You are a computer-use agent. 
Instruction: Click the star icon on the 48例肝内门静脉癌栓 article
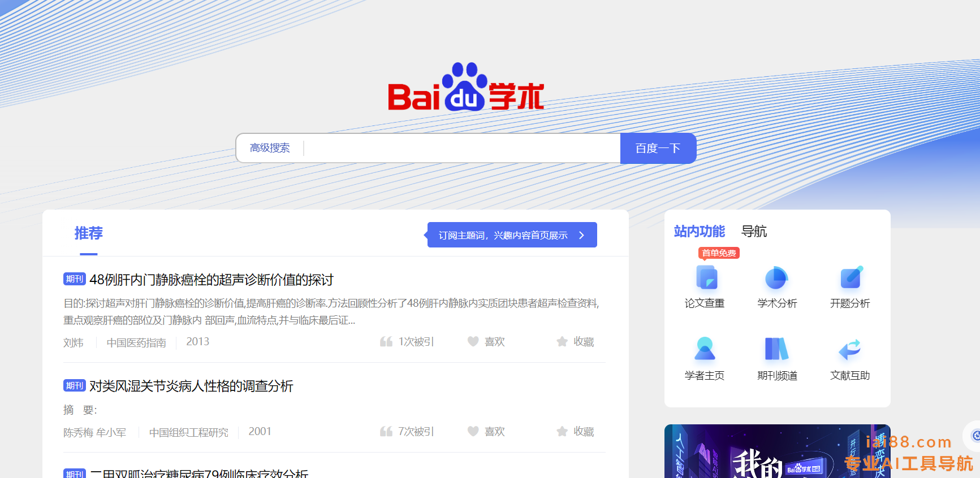(562, 341)
